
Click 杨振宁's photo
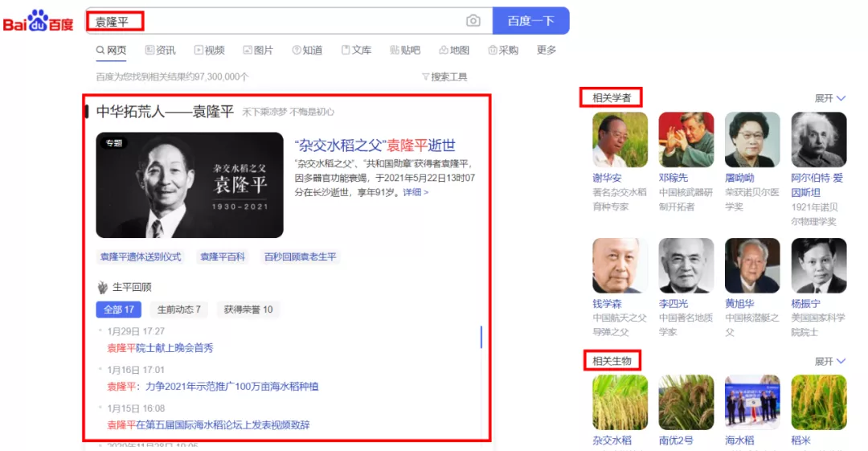pyautogui.click(x=819, y=265)
